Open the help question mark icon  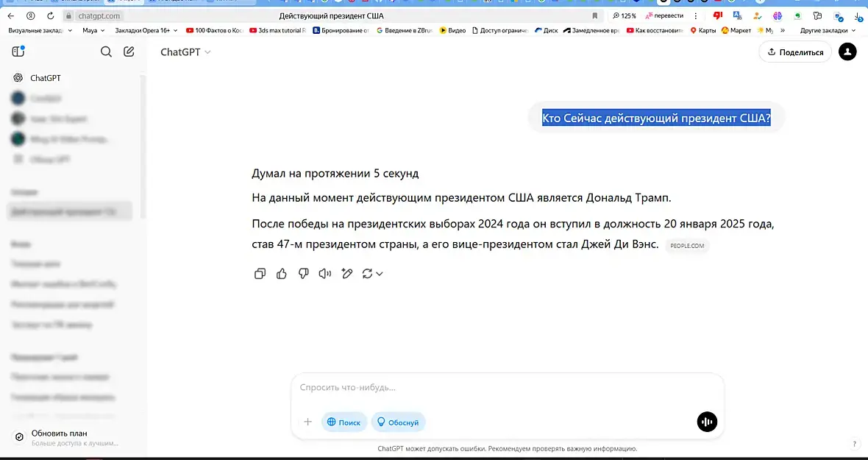[x=854, y=444]
